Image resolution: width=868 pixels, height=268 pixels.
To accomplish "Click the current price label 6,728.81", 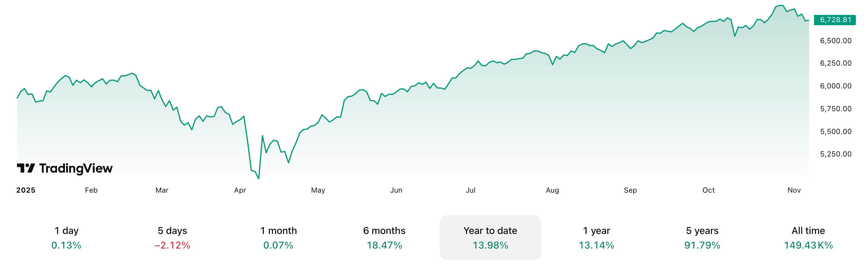I will click(835, 20).
